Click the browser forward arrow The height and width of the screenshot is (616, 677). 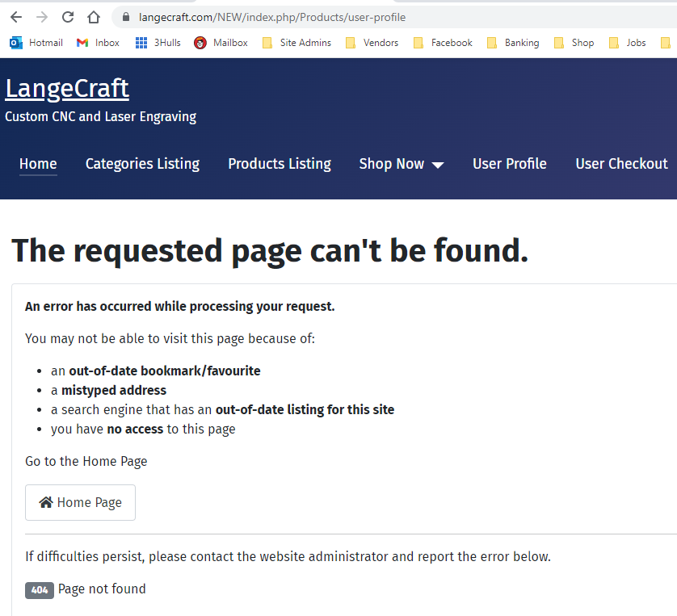[42, 17]
